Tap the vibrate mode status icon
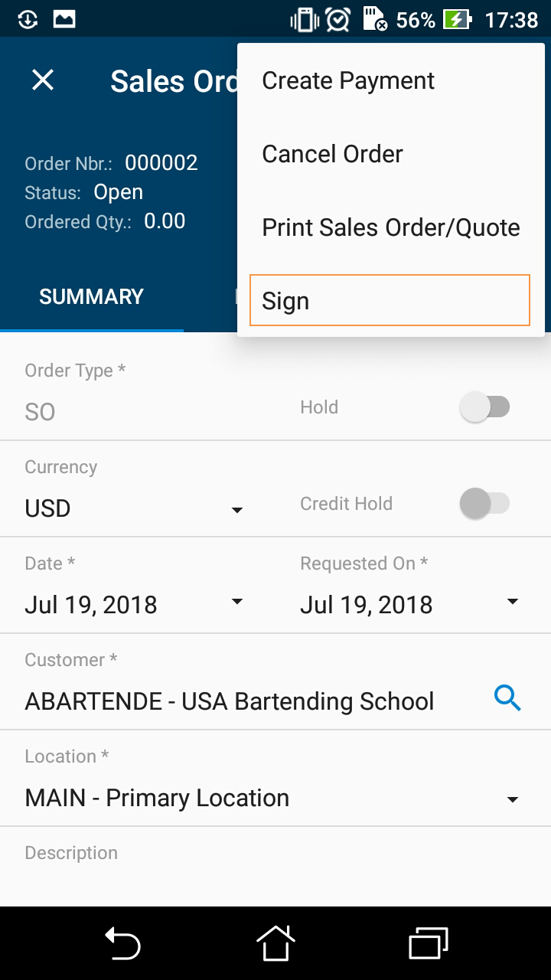Screen dimensions: 551x980 tap(304, 19)
